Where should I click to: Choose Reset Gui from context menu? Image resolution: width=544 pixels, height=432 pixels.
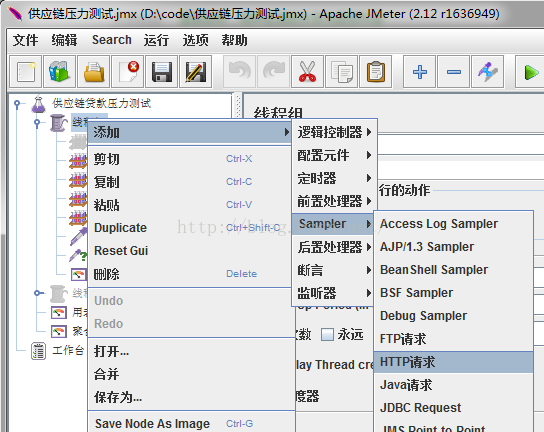(189, 251)
